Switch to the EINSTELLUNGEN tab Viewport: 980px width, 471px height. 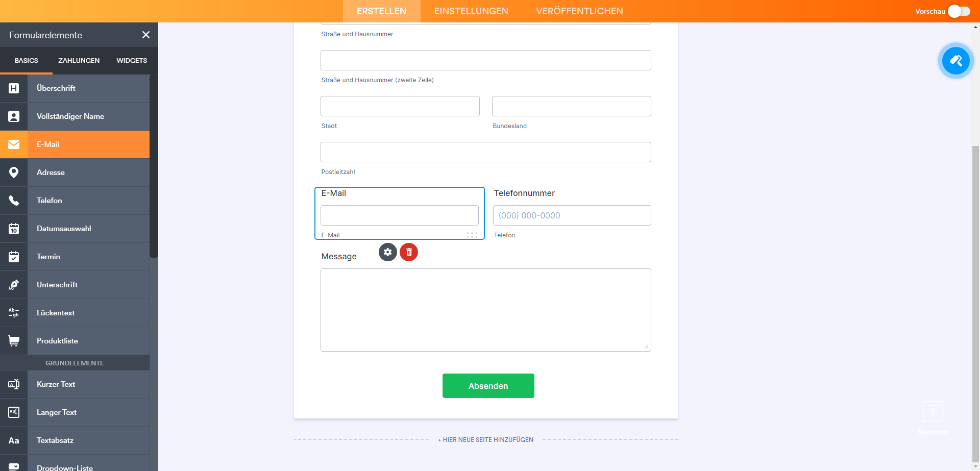471,11
